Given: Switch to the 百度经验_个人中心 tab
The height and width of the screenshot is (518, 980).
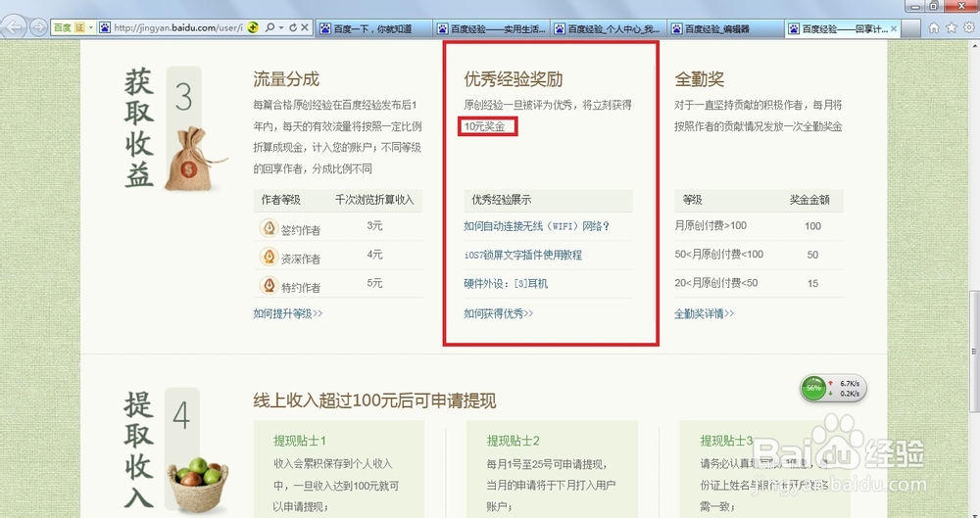Looking at the screenshot, I should (608, 28).
